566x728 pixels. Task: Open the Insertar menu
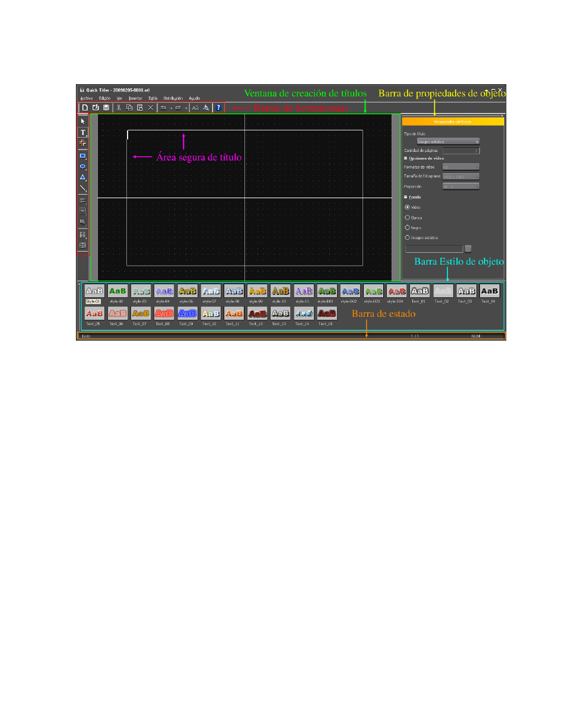click(x=135, y=98)
